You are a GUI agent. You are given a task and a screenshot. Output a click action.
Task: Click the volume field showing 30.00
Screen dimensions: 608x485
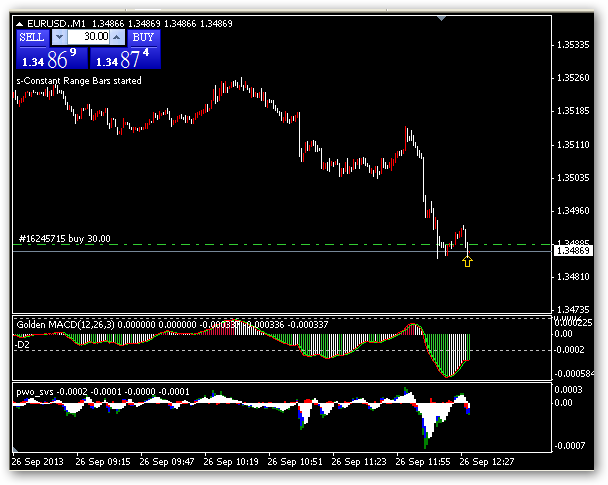click(x=88, y=37)
